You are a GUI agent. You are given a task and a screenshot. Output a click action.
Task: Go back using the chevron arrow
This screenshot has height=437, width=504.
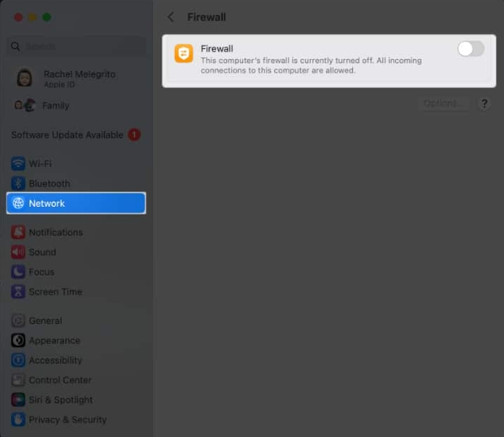[x=171, y=17]
